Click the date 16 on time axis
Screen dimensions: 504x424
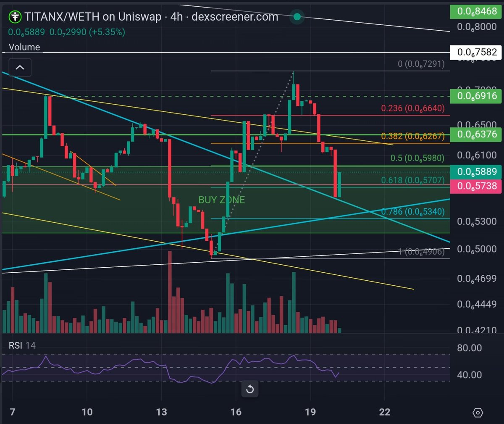(236, 412)
